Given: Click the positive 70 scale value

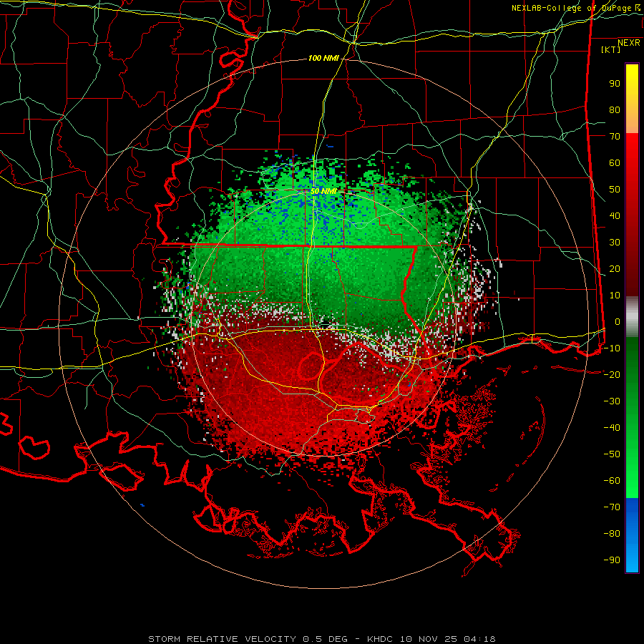Looking at the screenshot, I should click(x=615, y=137).
